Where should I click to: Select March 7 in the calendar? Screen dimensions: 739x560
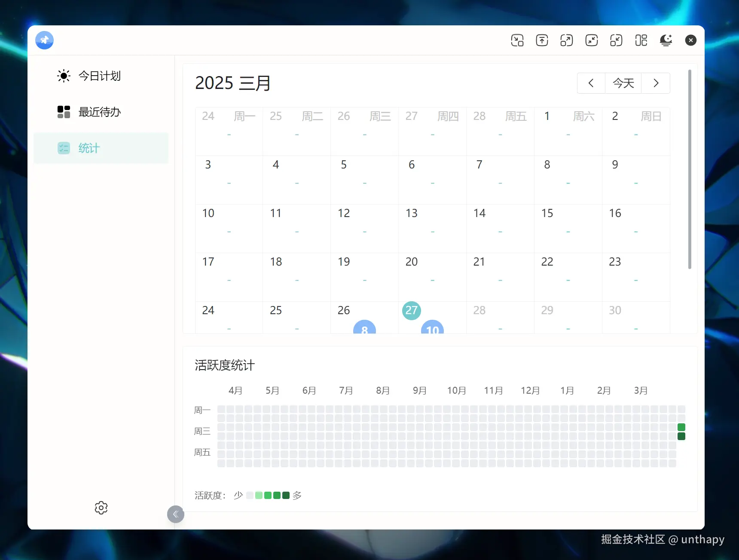click(501, 180)
